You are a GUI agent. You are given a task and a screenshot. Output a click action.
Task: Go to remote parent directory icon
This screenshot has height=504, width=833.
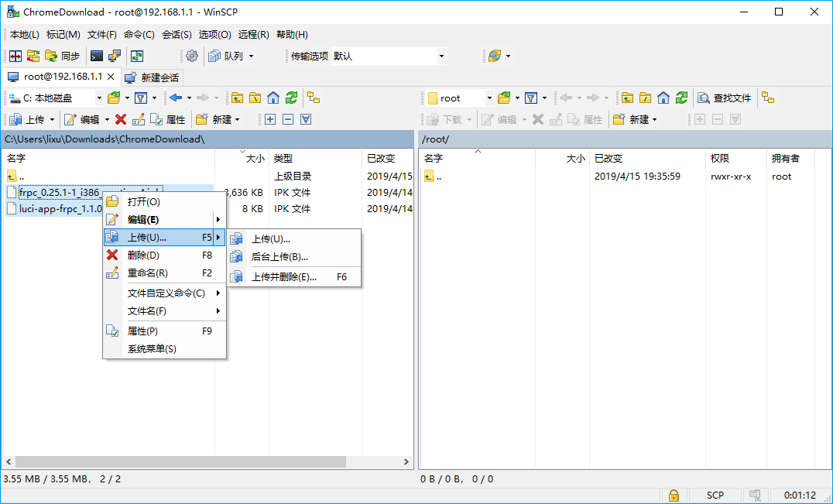pos(627,98)
